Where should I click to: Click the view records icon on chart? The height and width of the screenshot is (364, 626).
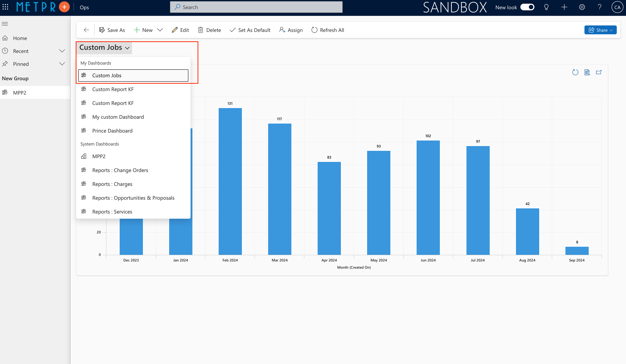[587, 72]
